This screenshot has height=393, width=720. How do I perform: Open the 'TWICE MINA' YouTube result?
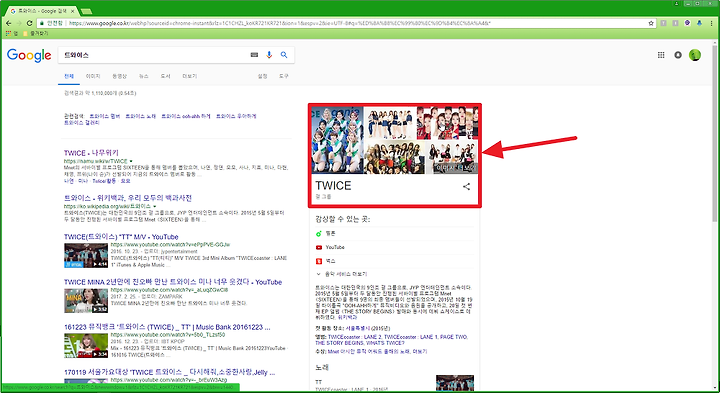(173, 282)
